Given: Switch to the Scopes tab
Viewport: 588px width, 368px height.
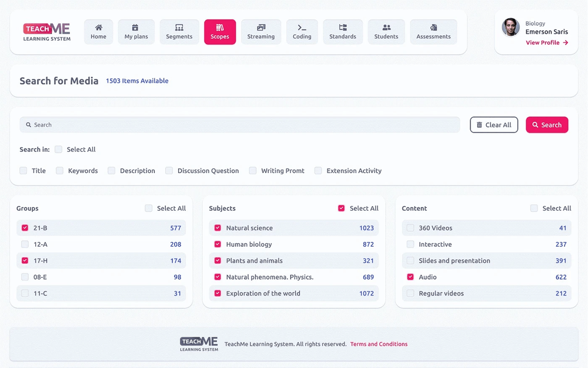Looking at the screenshot, I should tap(220, 32).
